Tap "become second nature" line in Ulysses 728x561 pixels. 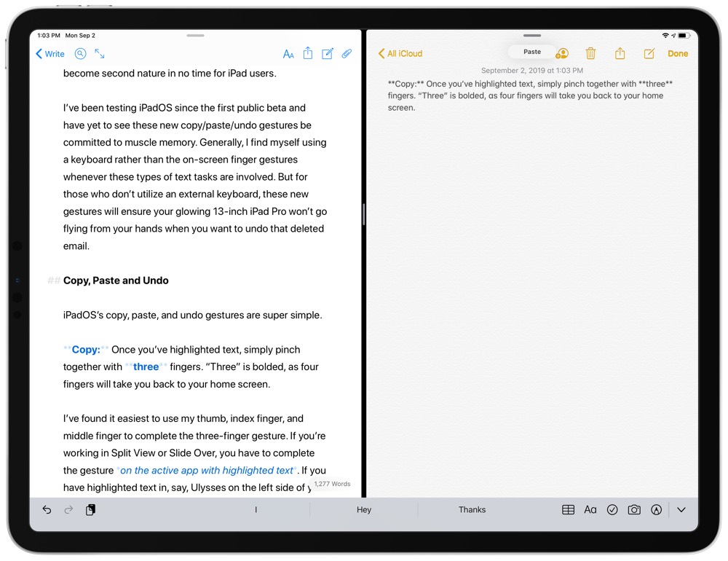click(170, 74)
